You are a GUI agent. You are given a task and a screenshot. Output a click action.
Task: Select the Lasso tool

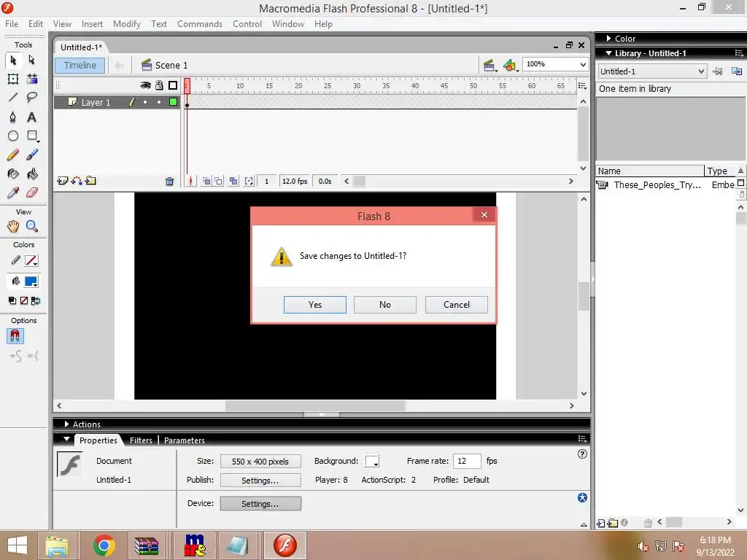32,98
